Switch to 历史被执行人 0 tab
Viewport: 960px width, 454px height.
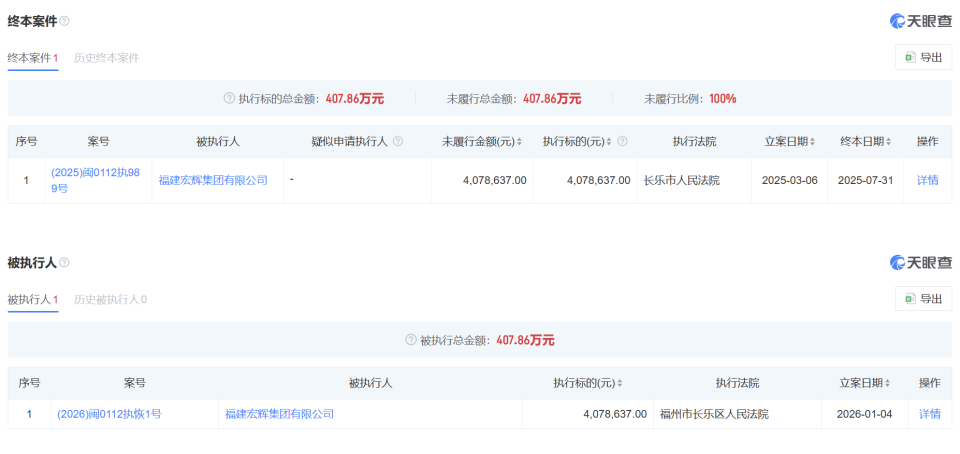tap(110, 300)
